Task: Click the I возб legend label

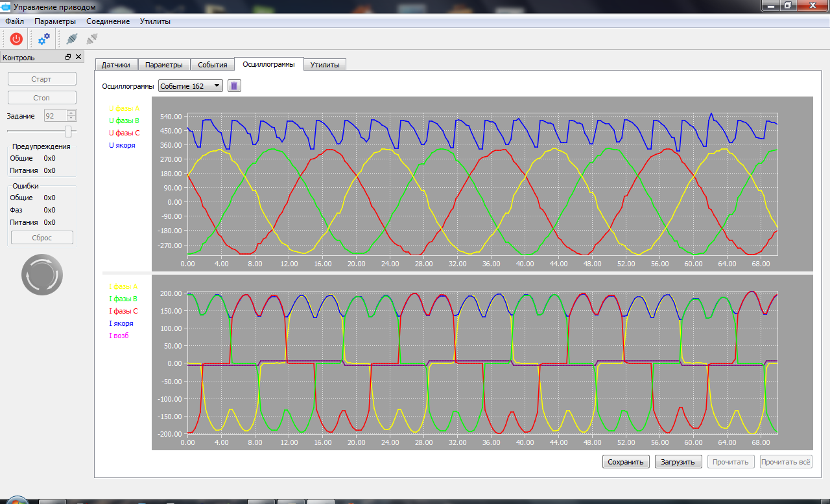Action: 119,336
